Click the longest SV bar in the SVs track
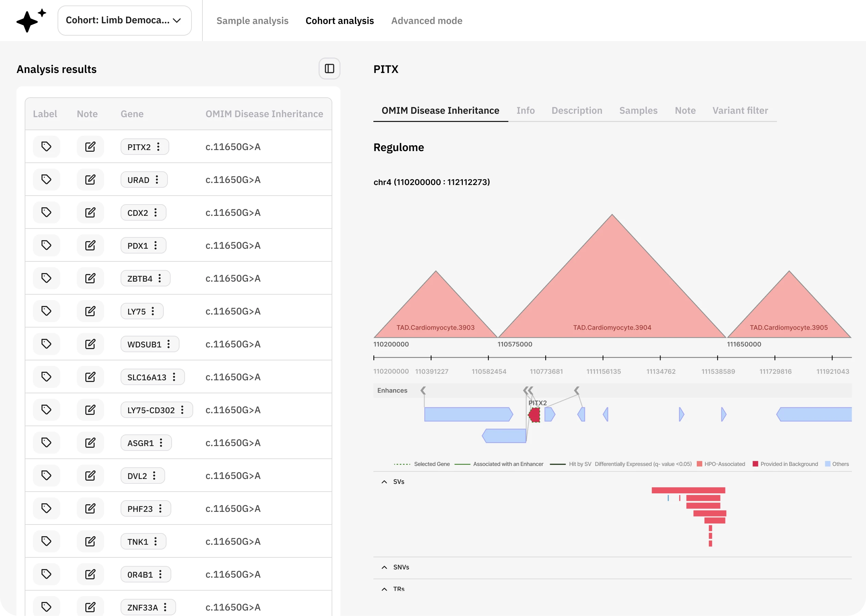The width and height of the screenshot is (866, 616). coord(688,490)
